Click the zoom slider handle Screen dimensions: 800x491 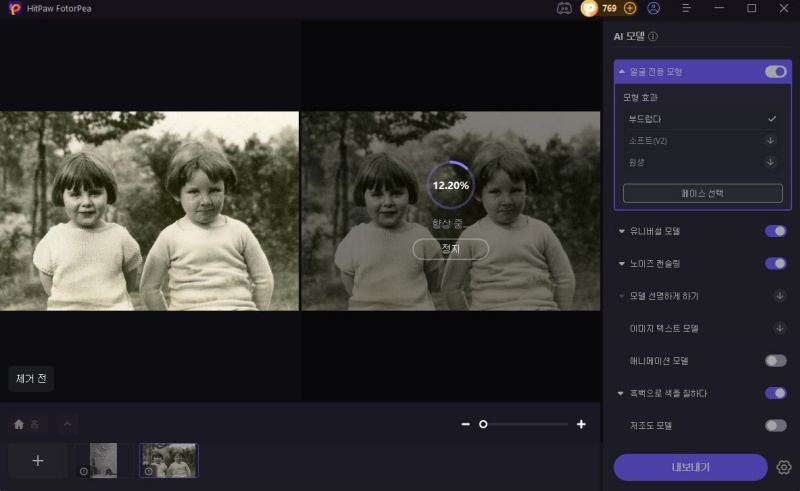pos(483,424)
